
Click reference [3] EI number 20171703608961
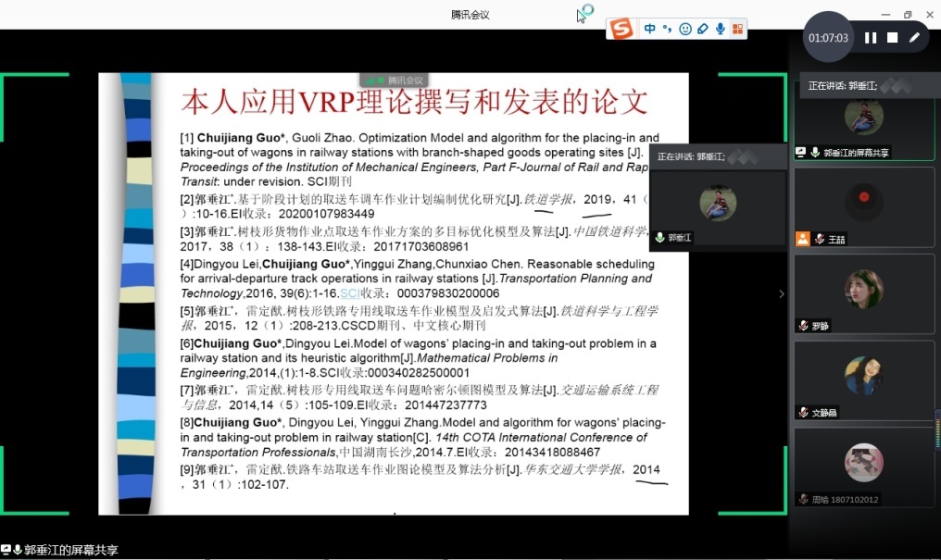(420, 246)
